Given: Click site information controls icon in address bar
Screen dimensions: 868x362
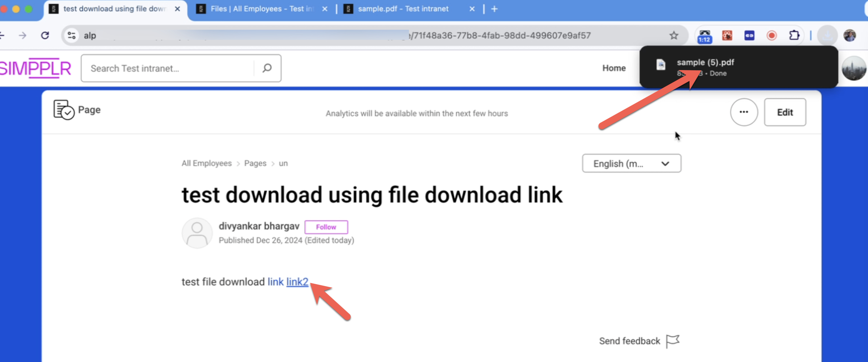Looking at the screenshot, I should [71, 35].
